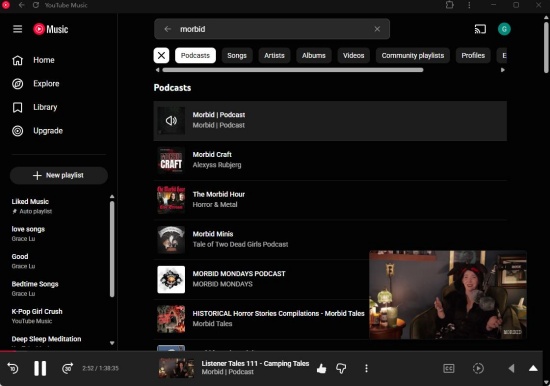Filter results by Albums
The height and width of the screenshot is (386, 550).
314,55
